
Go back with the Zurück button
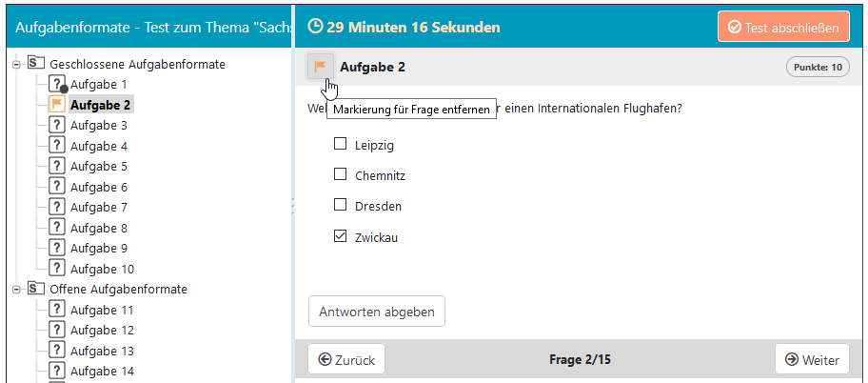(346, 359)
